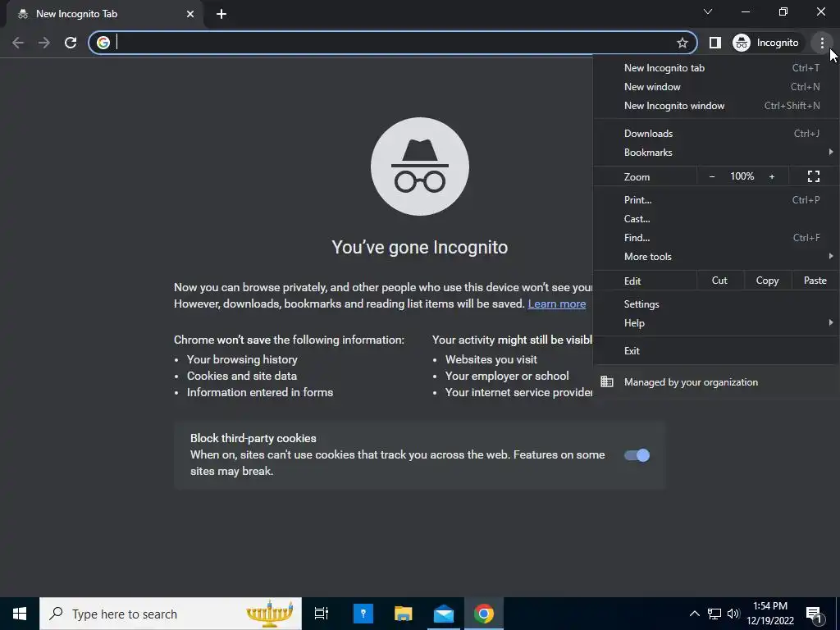Reload the page with the refresh icon
The width and height of the screenshot is (840, 630).
click(71, 43)
